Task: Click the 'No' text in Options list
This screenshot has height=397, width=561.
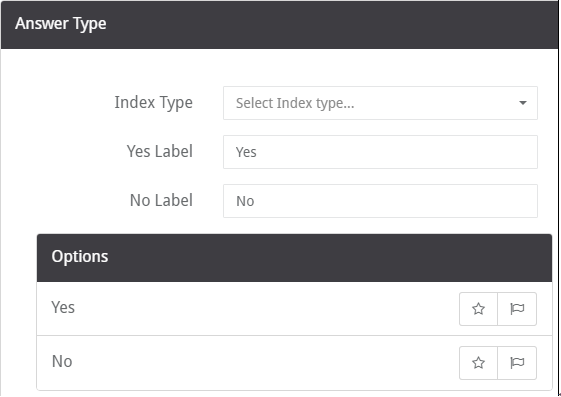Action: pyautogui.click(x=62, y=361)
